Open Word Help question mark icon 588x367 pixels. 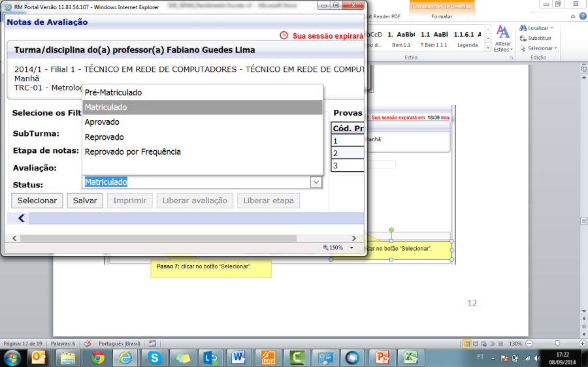(x=583, y=16)
